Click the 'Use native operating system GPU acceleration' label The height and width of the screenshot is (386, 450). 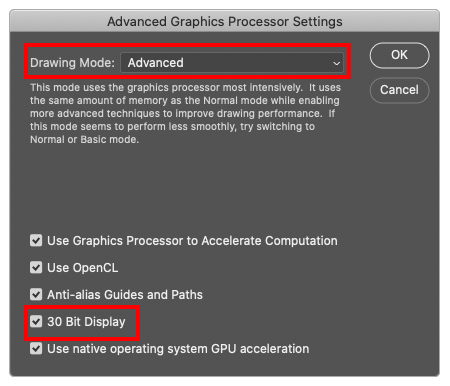tap(178, 349)
